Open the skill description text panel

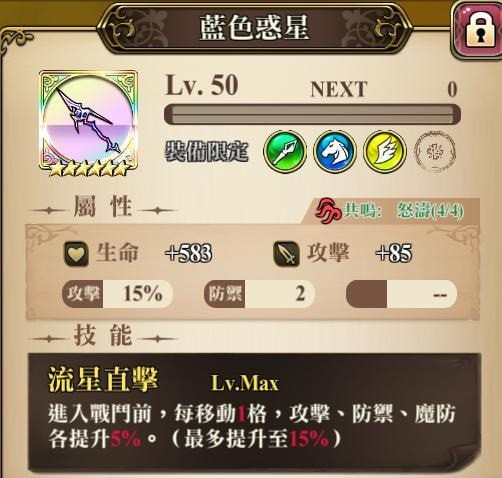[254, 413]
